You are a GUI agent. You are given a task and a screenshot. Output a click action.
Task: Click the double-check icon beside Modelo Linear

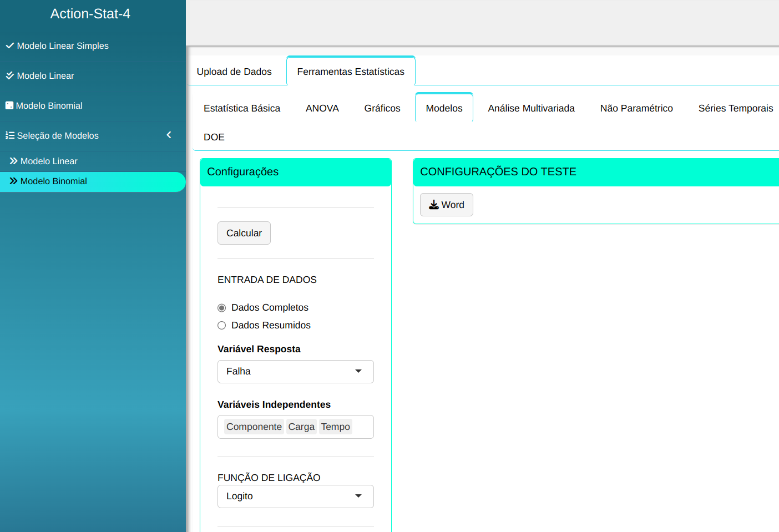click(x=10, y=75)
